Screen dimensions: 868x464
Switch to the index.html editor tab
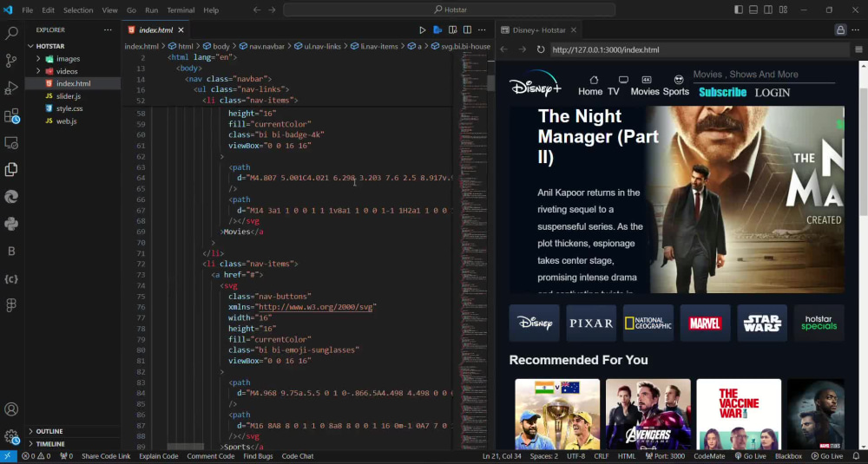point(155,29)
